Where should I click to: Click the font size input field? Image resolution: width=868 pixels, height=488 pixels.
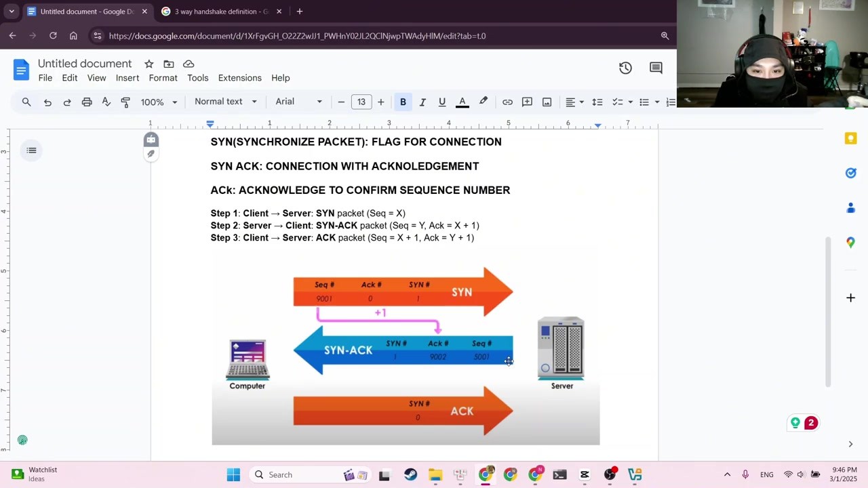click(x=361, y=102)
